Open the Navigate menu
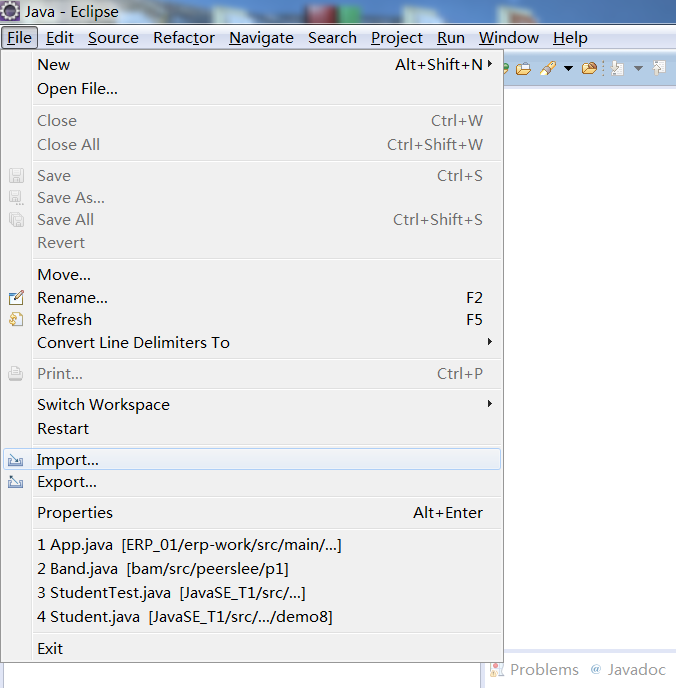 [261, 38]
